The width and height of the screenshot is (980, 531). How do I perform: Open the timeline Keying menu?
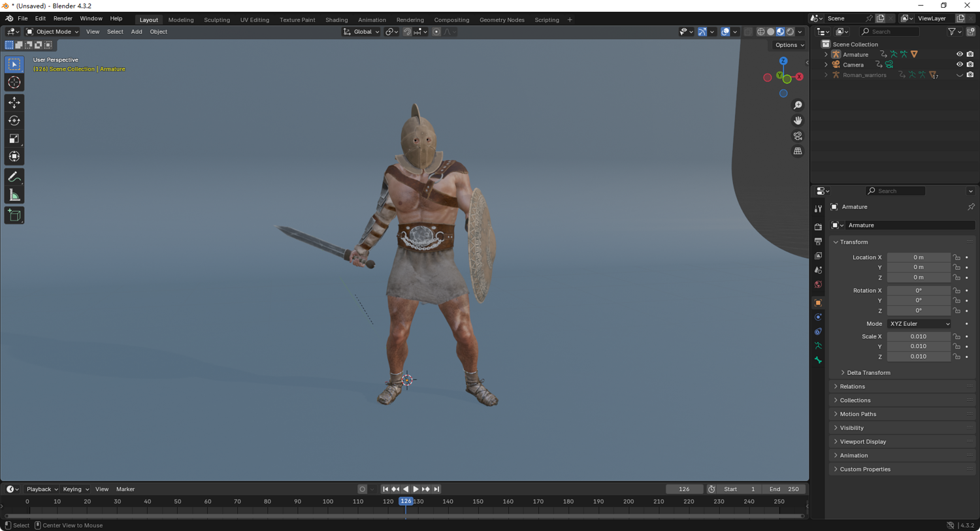75,489
